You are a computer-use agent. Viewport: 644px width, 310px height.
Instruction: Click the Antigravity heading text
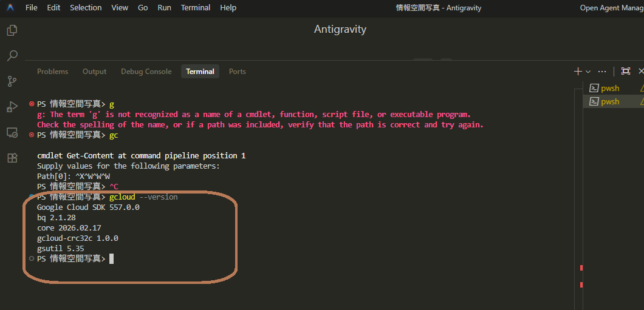tap(340, 29)
